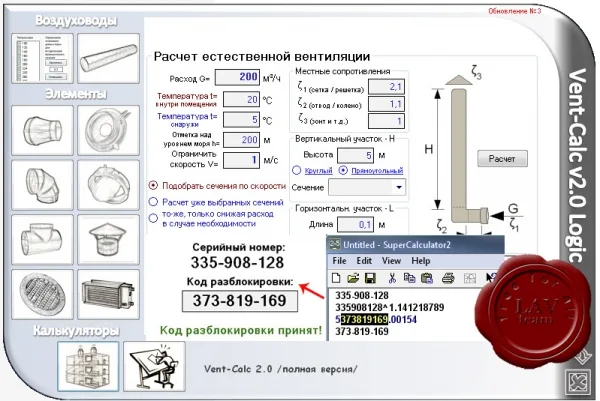
Task: Click the Cut scissors icon in SuperCalculator2
Action: click(x=392, y=278)
